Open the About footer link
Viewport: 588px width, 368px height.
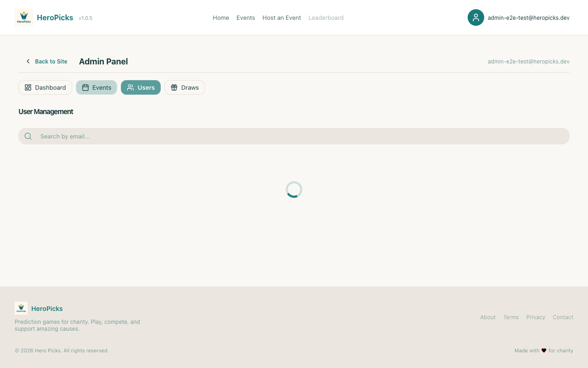tap(487, 317)
